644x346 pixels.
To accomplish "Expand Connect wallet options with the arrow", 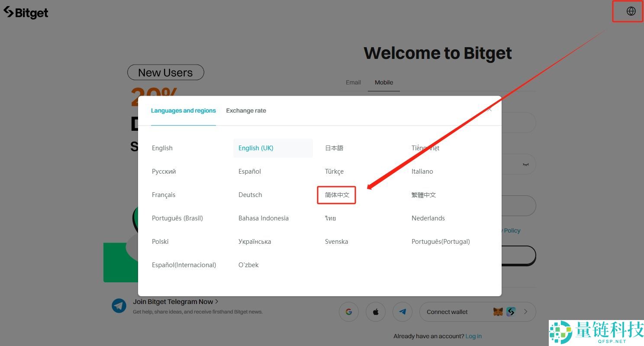I will [525, 311].
